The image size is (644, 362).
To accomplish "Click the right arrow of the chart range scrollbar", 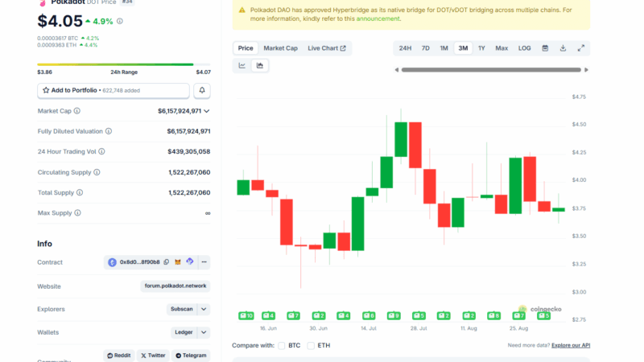I will click(x=586, y=70).
